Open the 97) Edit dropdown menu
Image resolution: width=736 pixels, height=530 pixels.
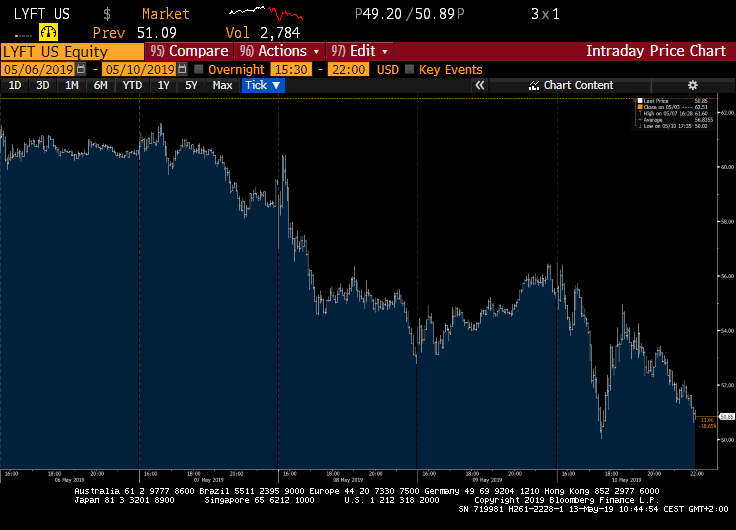tap(360, 51)
